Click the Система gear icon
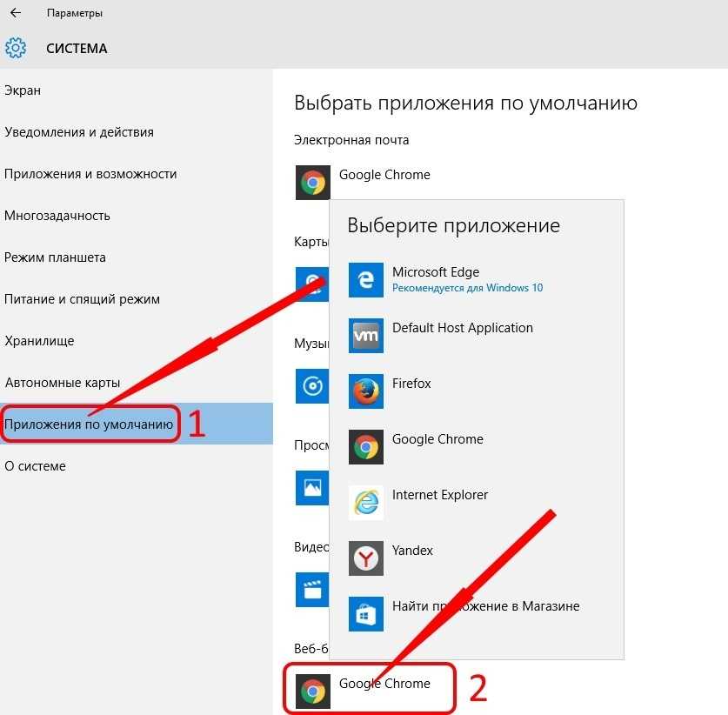This screenshot has height=715, width=728. [16, 48]
